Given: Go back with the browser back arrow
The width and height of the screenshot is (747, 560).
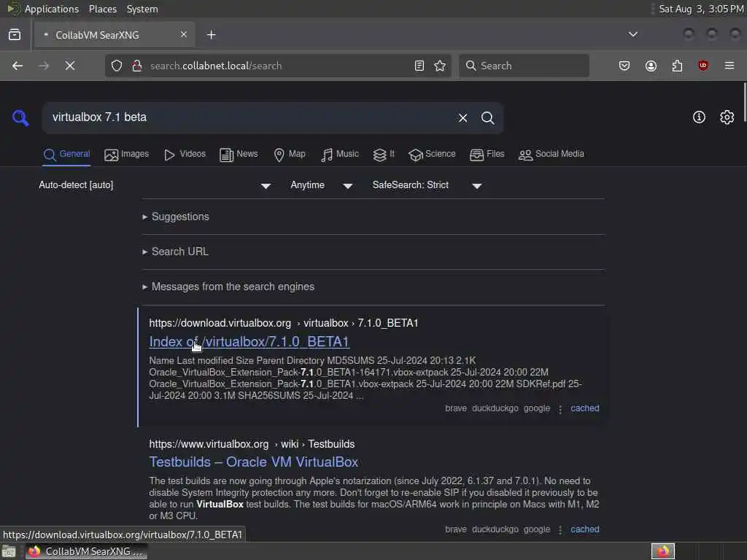Looking at the screenshot, I should [18, 66].
